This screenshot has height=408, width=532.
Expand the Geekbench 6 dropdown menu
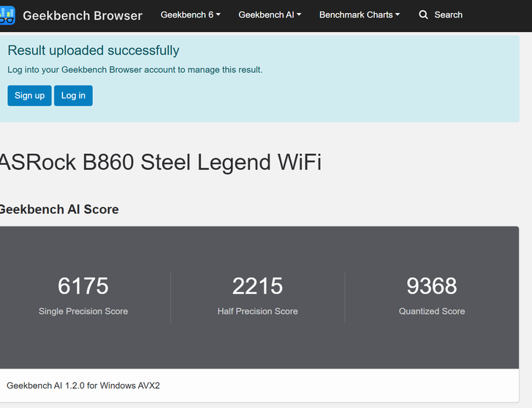pyautogui.click(x=190, y=15)
